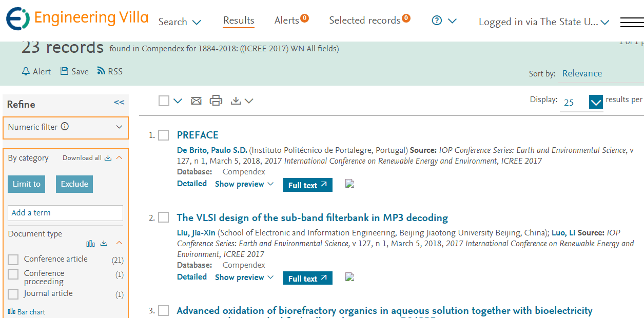Save the search with Save icon

point(74,71)
